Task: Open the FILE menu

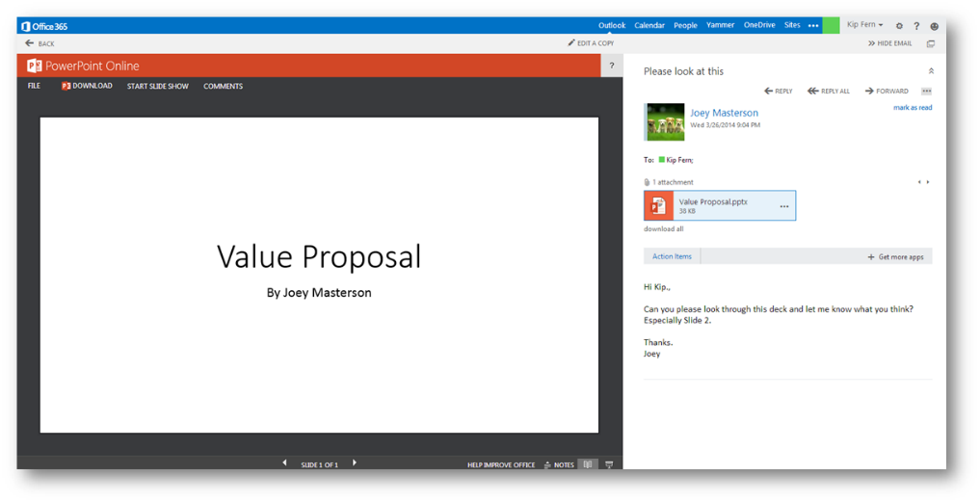Action: [x=34, y=86]
